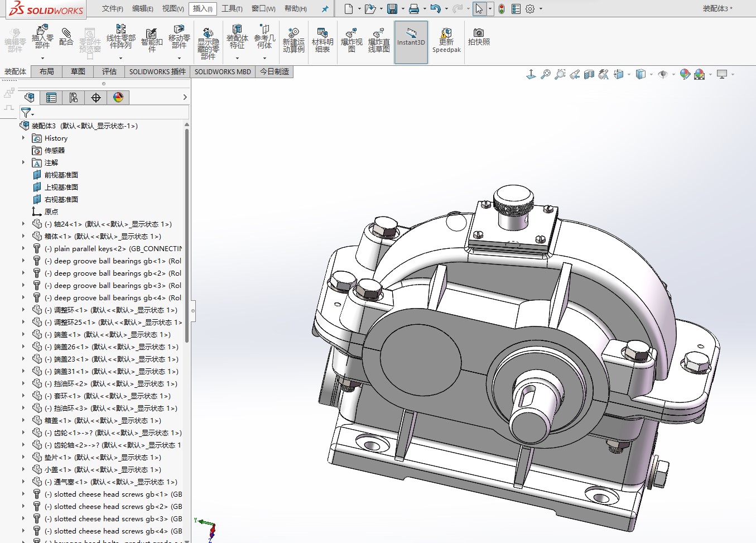Open the Bill of Materials (材料明细表) tool
This screenshot has width=756, height=543.
tap(322, 40)
